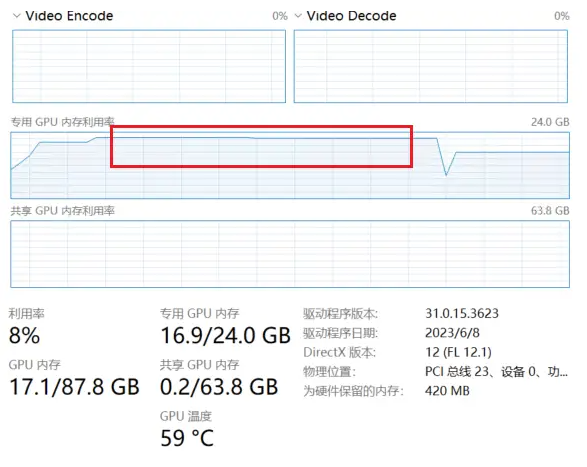Click inside the Video Decode graph

(431, 66)
